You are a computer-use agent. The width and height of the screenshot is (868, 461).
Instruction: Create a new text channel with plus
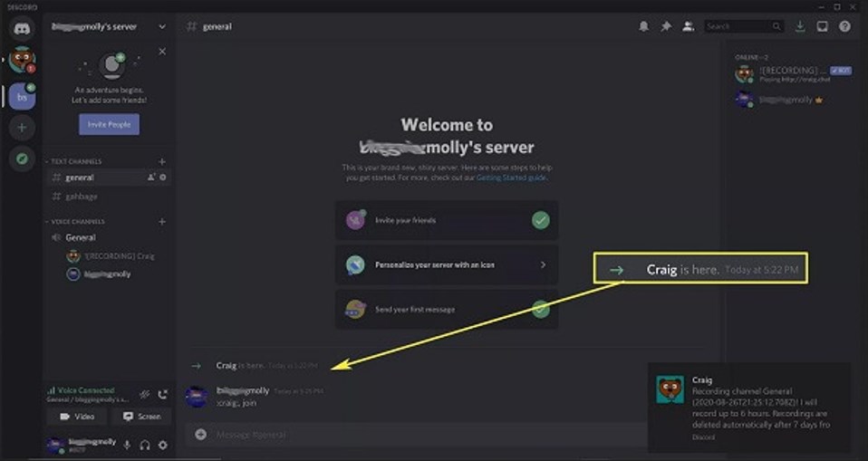pyautogui.click(x=162, y=161)
